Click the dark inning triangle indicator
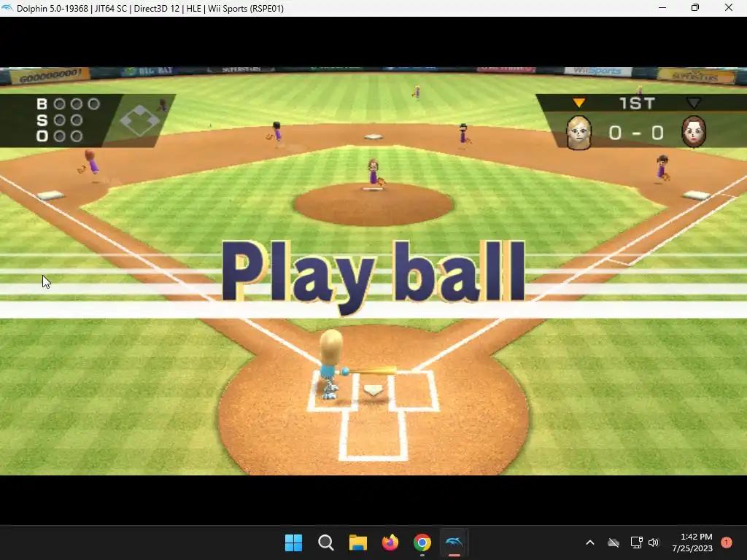Screen dimensions: 747x560 (x=694, y=103)
